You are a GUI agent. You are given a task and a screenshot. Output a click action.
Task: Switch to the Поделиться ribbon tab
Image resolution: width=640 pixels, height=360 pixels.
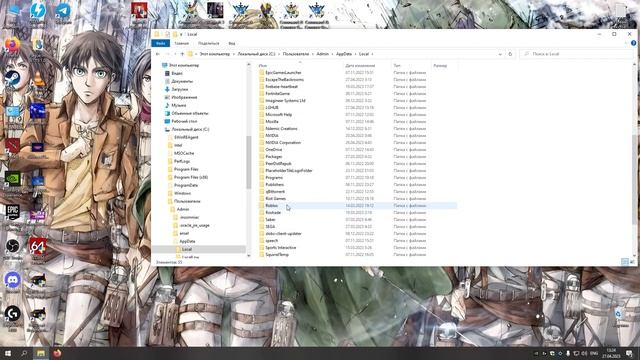click(209, 43)
